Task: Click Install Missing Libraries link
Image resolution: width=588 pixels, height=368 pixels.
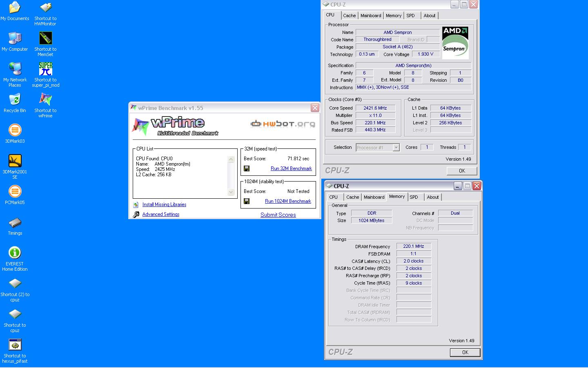Action: 164,204
